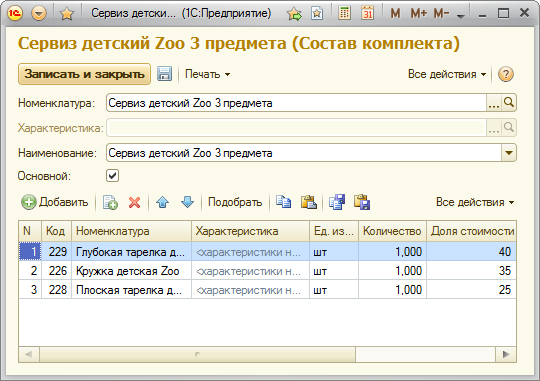The image size is (540, 381).
Task: Click the Подобрать button
Action: (x=235, y=202)
